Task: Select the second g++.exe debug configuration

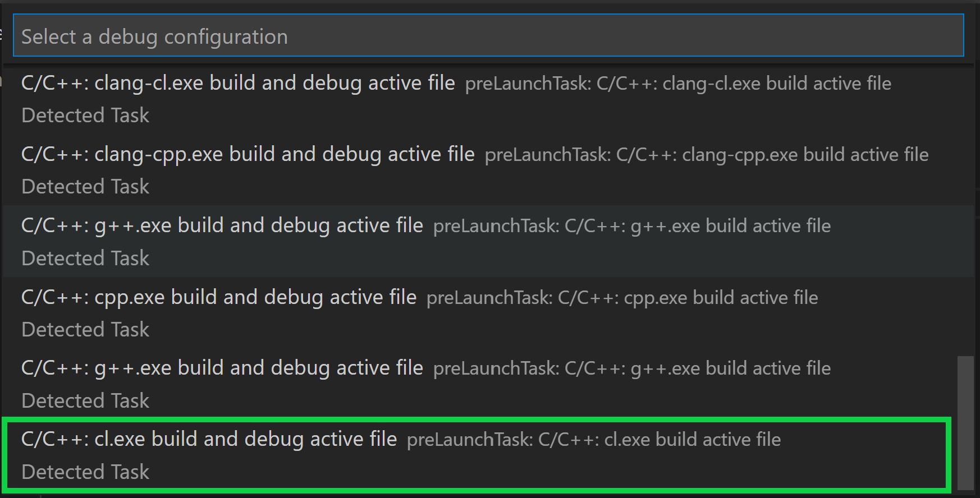Action: click(222, 368)
